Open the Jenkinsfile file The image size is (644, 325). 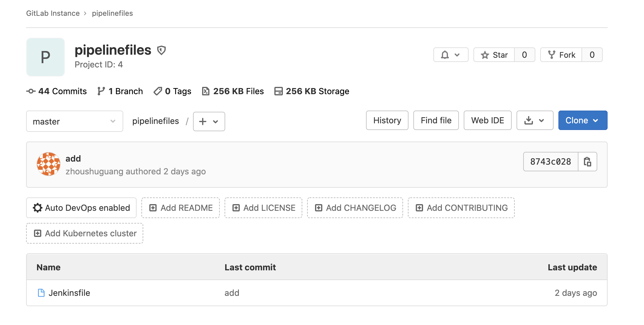click(x=69, y=293)
